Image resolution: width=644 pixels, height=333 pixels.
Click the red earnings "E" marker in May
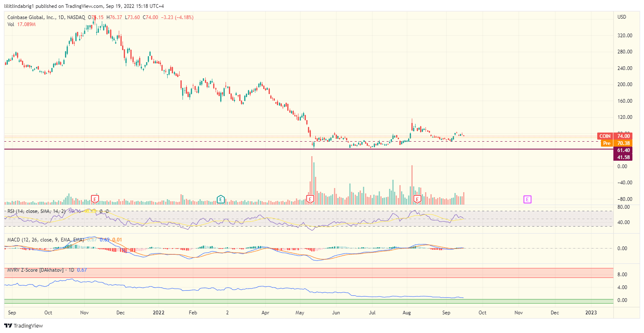click(310, 199)
